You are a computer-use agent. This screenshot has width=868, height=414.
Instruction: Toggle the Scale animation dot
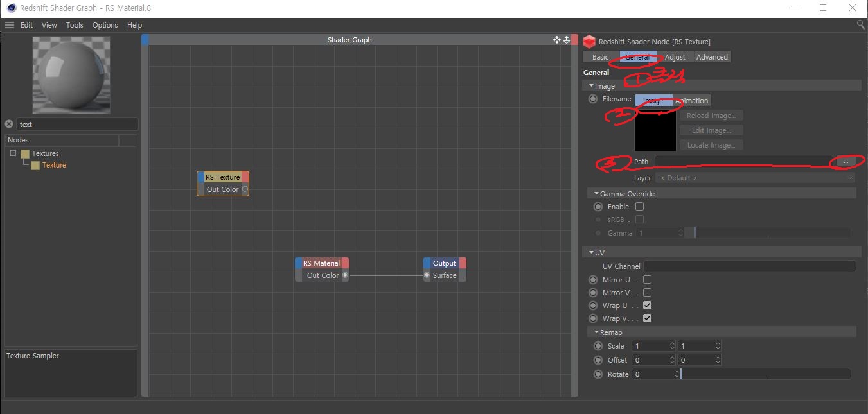(598, 346)
